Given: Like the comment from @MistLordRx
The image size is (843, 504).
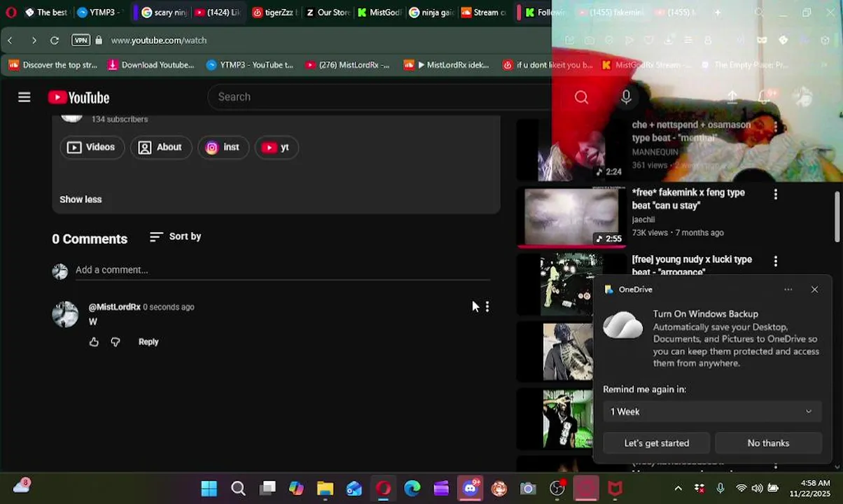Looking at the screenshot, I should 94,342.
